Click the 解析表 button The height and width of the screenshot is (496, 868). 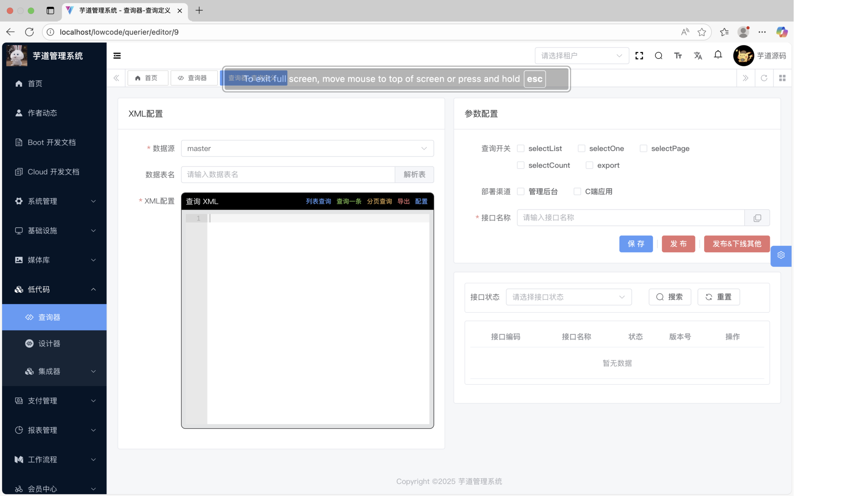coord(414,175)
